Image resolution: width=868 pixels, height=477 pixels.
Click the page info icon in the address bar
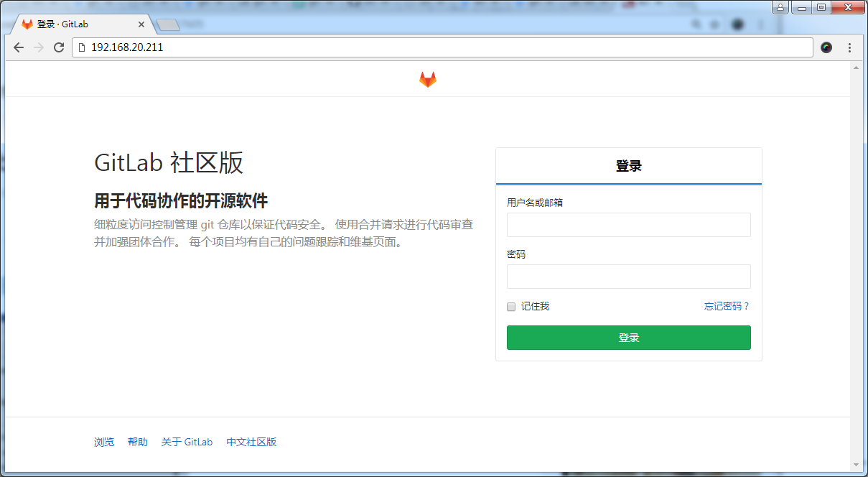tap(82, 47)
